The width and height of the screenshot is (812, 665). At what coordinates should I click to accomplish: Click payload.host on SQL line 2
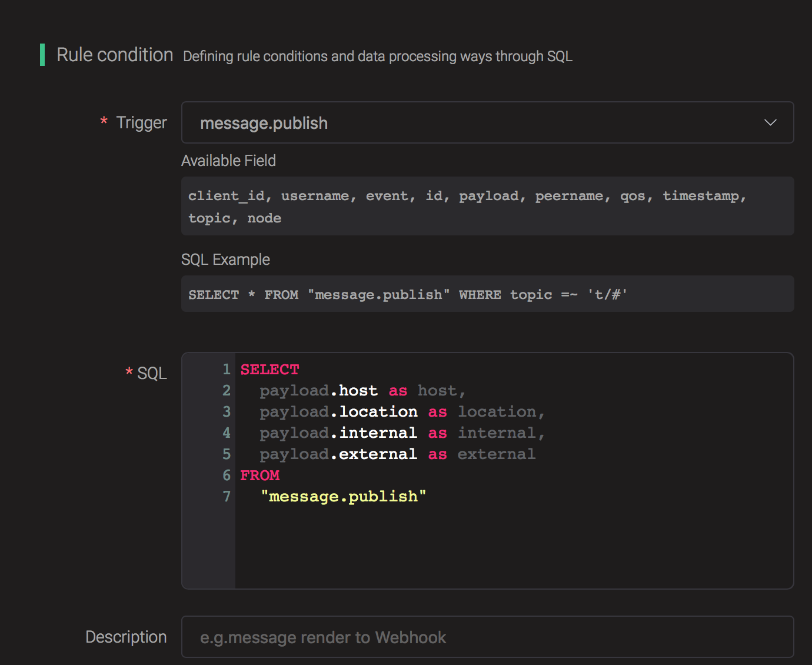318,391
